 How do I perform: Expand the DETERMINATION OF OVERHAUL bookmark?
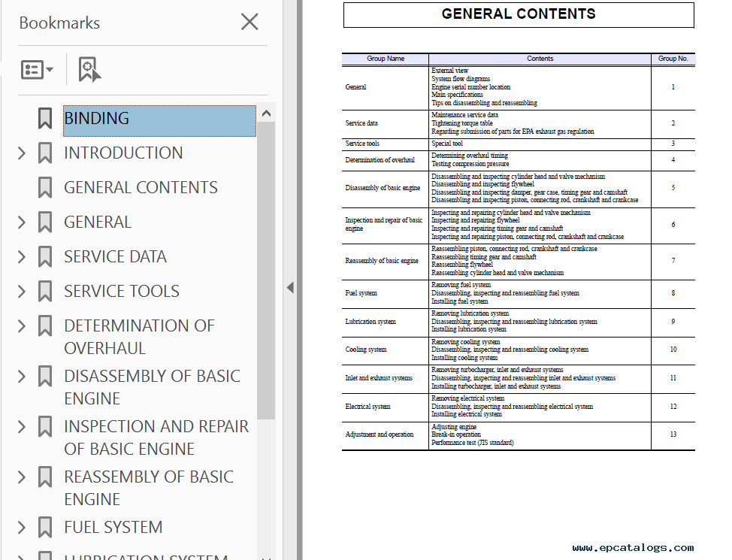coord(22,326)
